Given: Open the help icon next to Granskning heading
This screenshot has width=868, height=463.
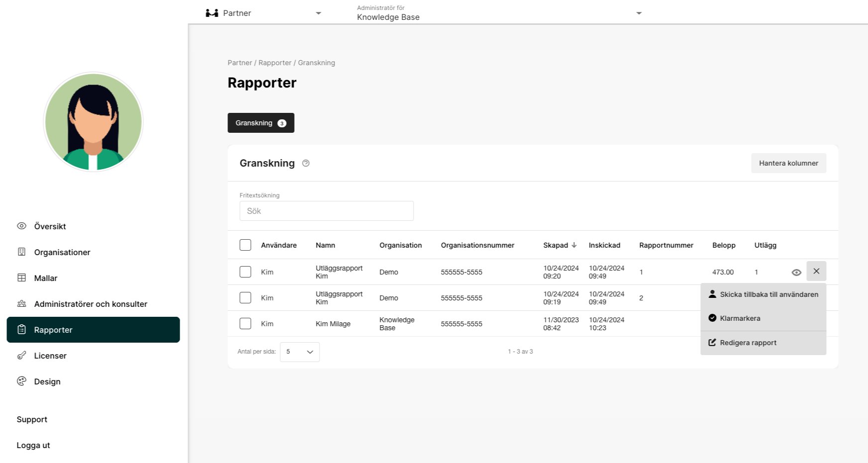Looking at the screenshot, I should tap(306, 163).
